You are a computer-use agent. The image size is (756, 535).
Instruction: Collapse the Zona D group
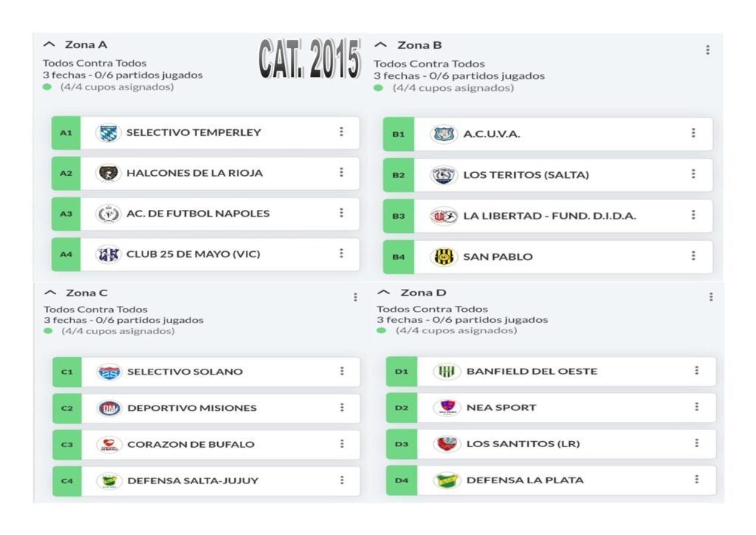[385, 293]
